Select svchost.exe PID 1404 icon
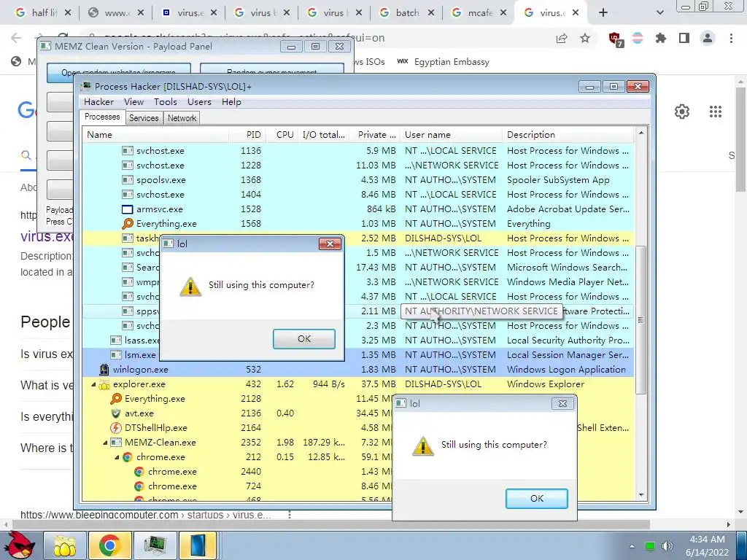 click(127, 194)
